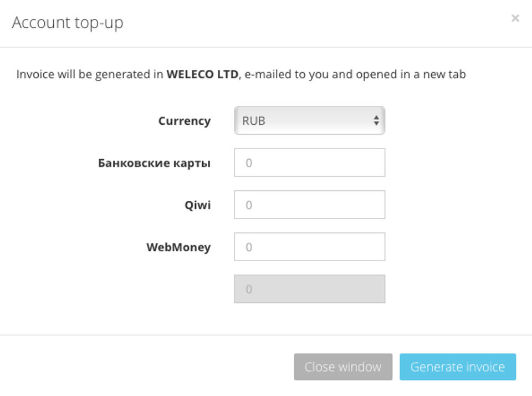Click the Банковские карты label
This screenshot has height=396, width=532.
click(x=154, y=163)
